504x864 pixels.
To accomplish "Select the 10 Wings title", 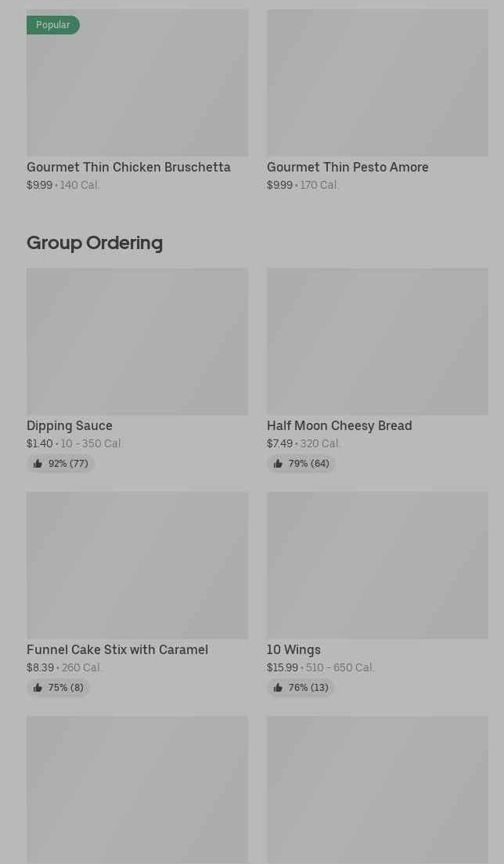I will click(293, 649).
